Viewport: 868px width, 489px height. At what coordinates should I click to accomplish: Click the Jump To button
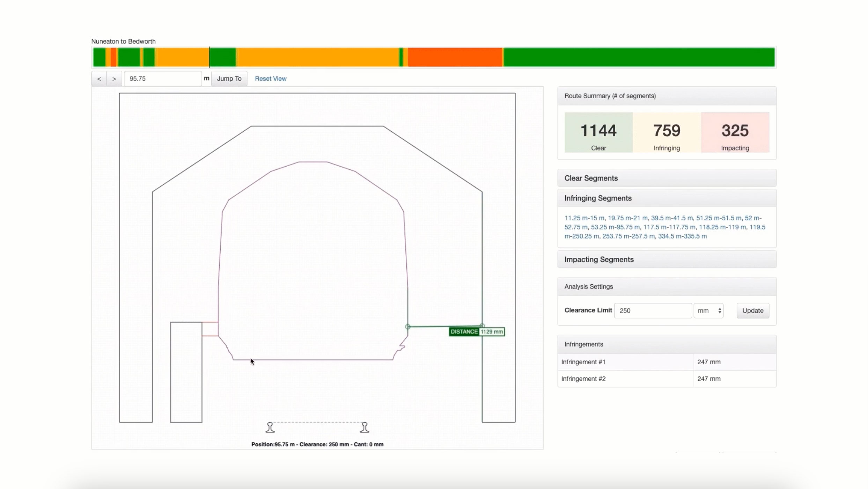pos(229,78)
